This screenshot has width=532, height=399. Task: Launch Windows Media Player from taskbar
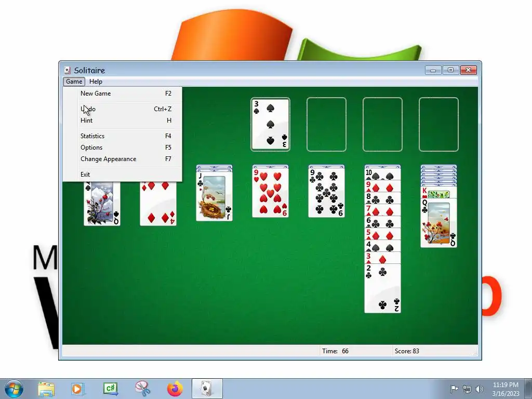[77, 389]
